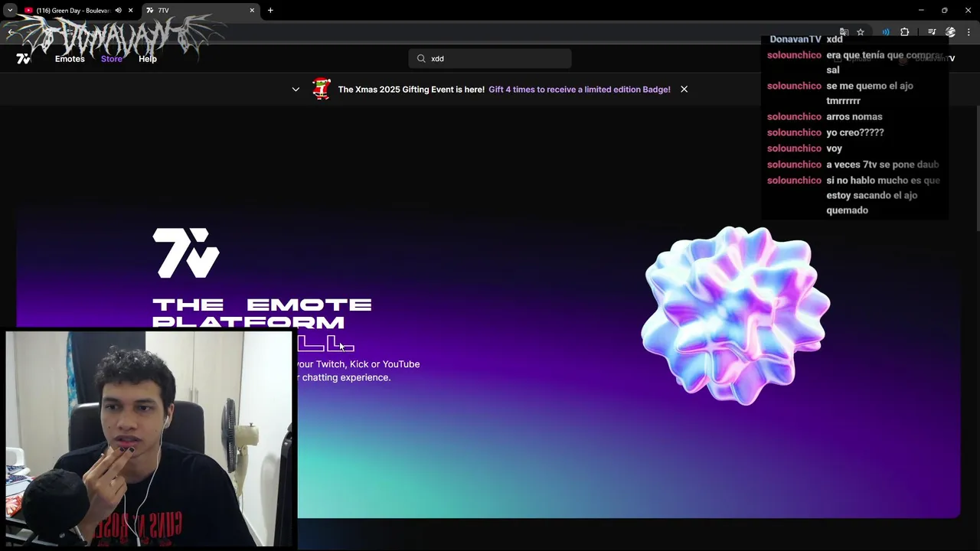Open a new browser tab
980x551 pixels.
point(270,11)
